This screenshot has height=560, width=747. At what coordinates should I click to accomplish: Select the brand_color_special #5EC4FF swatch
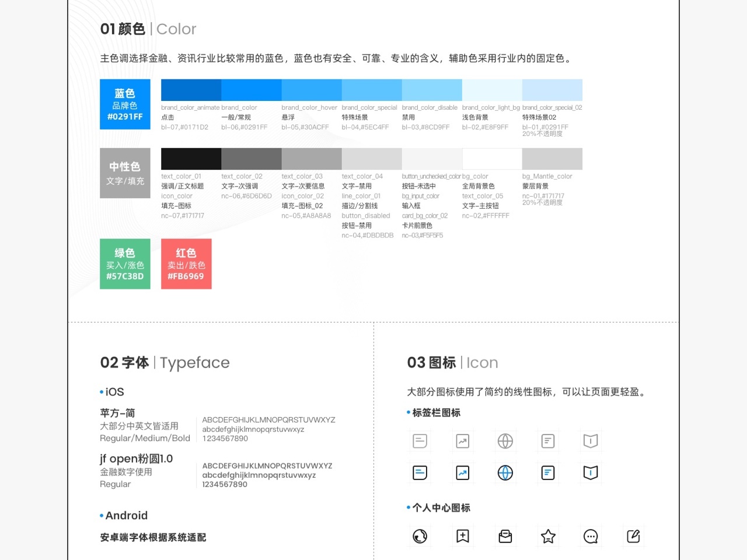click(372, 90)
